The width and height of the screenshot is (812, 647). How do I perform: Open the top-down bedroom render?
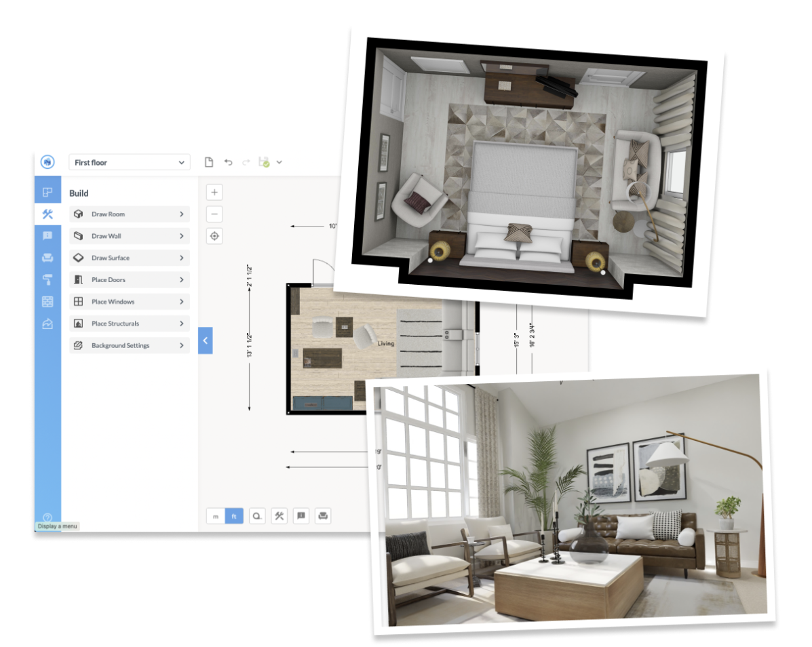(529, 171)
